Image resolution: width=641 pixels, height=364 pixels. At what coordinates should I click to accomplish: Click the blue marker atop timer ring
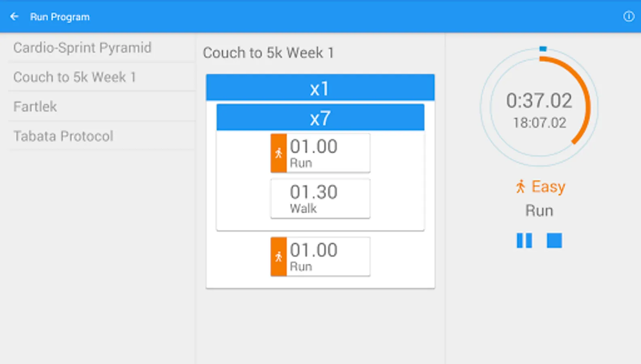(x=543, y=49)
